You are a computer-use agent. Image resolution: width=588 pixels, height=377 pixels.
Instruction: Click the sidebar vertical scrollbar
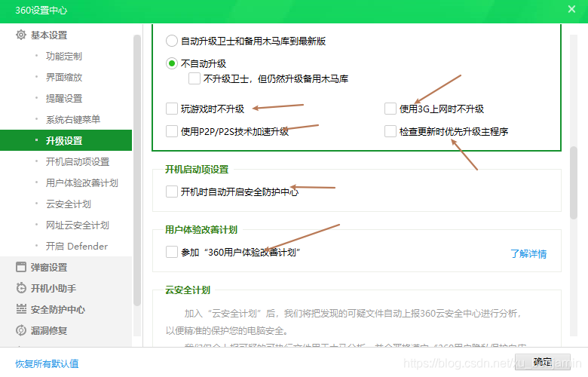point(137,170)
